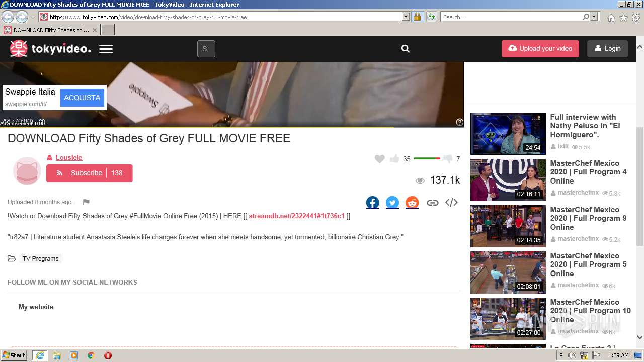Click ACQUISTA ad button
644x362 pixels.
coord(82,98)
